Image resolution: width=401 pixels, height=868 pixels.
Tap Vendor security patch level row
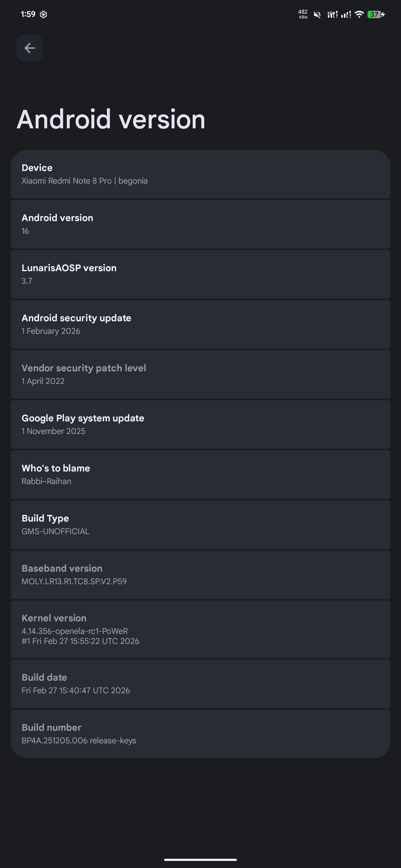[x=200, y=375]
